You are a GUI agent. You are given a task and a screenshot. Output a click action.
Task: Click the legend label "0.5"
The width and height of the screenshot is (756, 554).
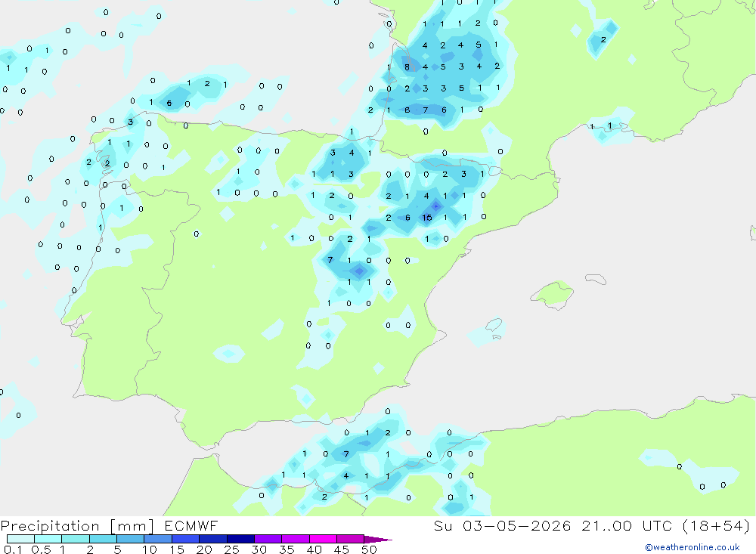coord(41,549)
